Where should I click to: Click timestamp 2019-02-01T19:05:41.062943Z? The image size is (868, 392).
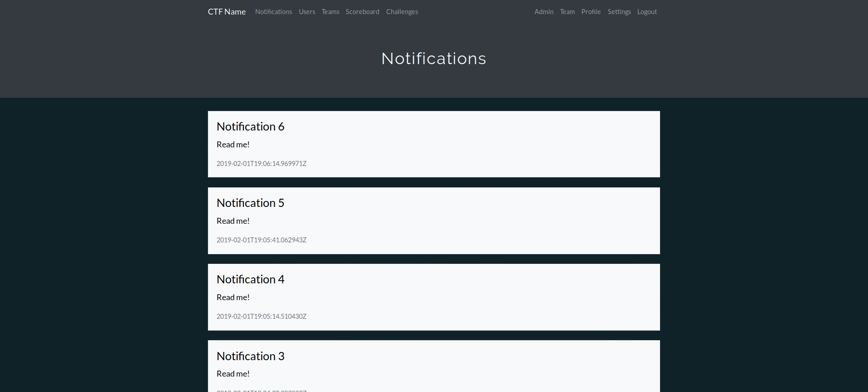click(262, 240)
